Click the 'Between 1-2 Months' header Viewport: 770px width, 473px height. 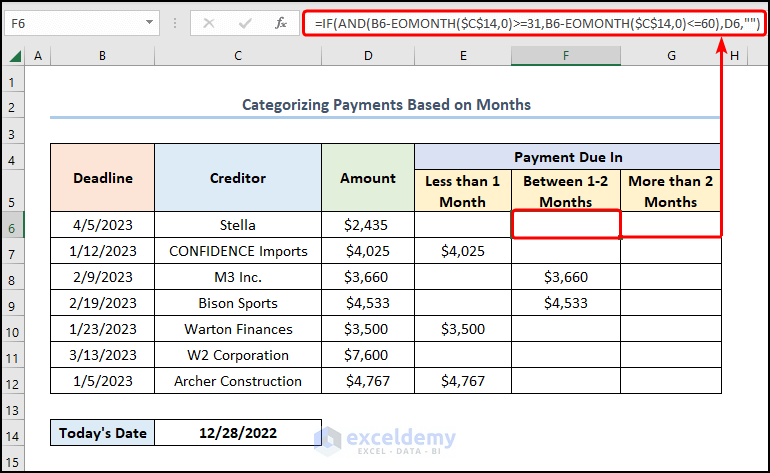click(566, 191)
